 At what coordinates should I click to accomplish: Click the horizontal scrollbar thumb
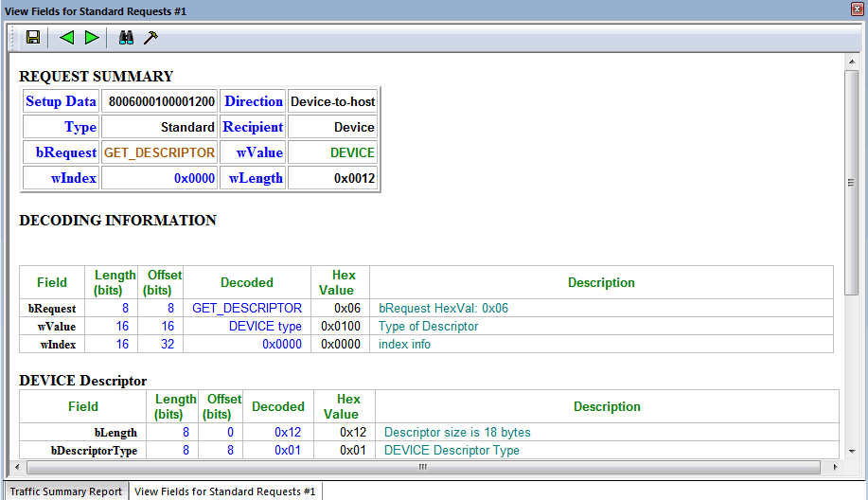[423, 467]
